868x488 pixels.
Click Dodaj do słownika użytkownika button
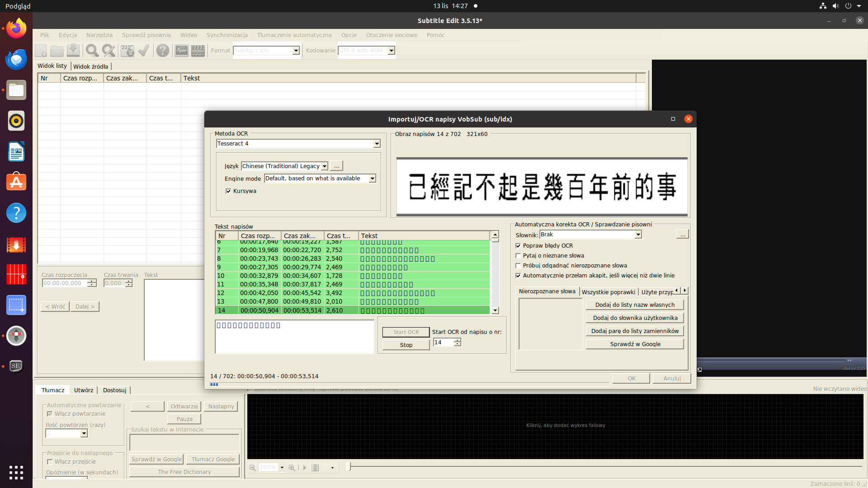click(x=635, y=318)
